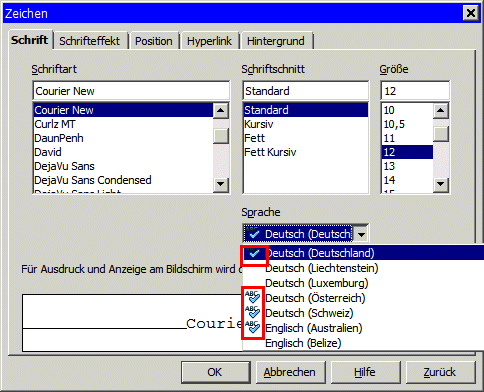Select size 13
Screen dimensions: 484x392
click(x=407, y=166)
